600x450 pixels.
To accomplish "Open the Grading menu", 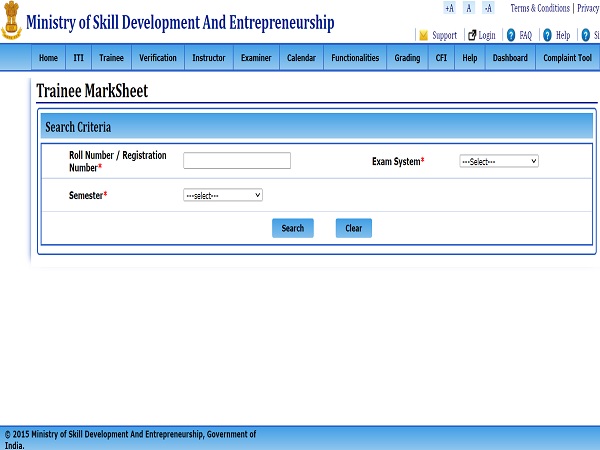I will click(407, 58).
